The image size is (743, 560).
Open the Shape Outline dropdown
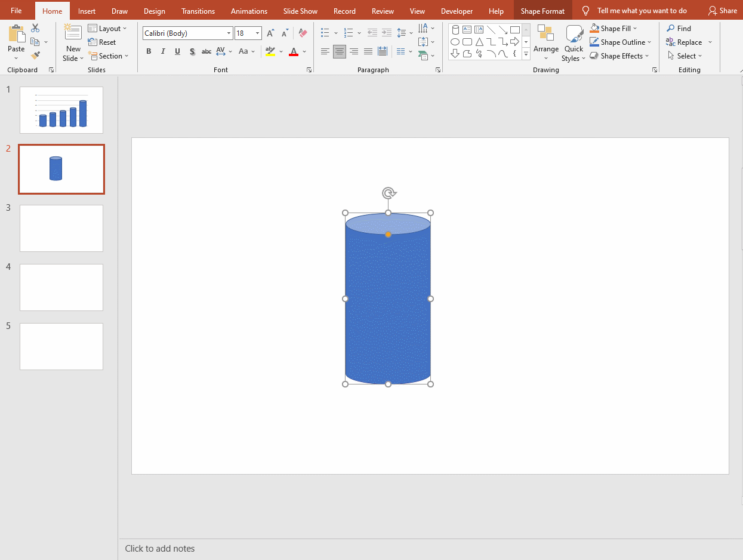(621, 42)
